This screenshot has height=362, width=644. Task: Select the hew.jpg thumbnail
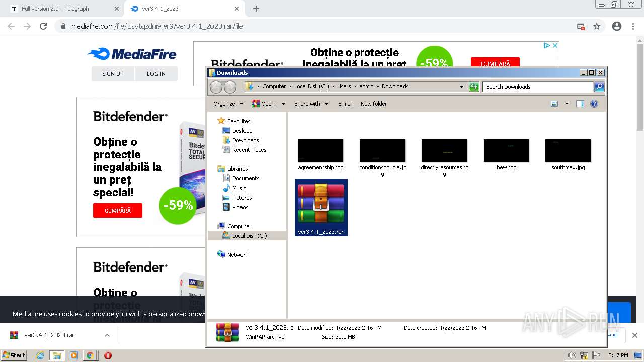click(506, 150)
